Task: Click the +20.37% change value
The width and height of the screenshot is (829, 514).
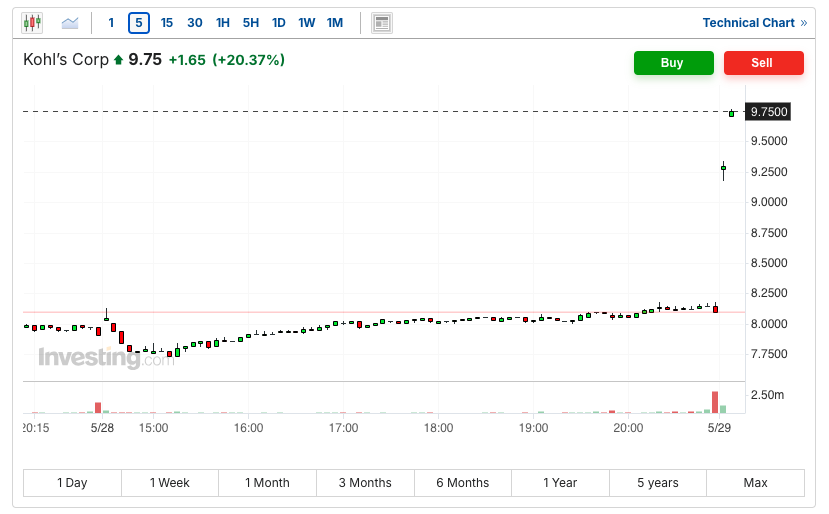Action: [x=248, y=60]
